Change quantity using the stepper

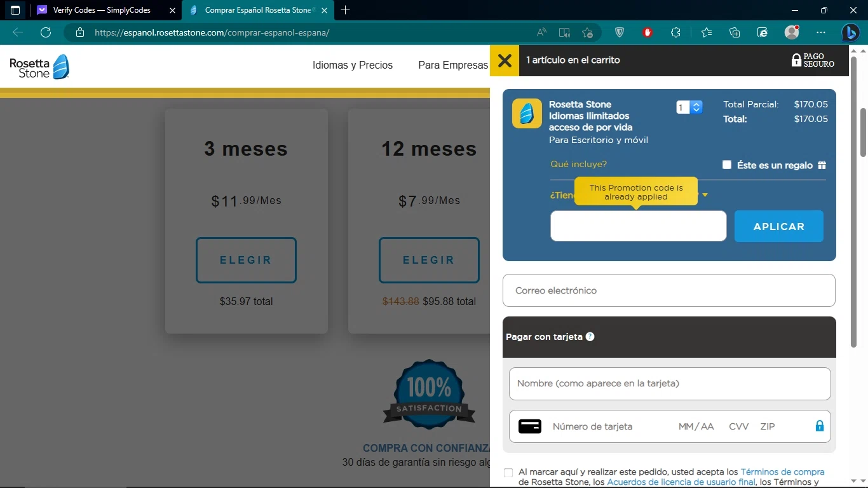click(x=697, y=107)
